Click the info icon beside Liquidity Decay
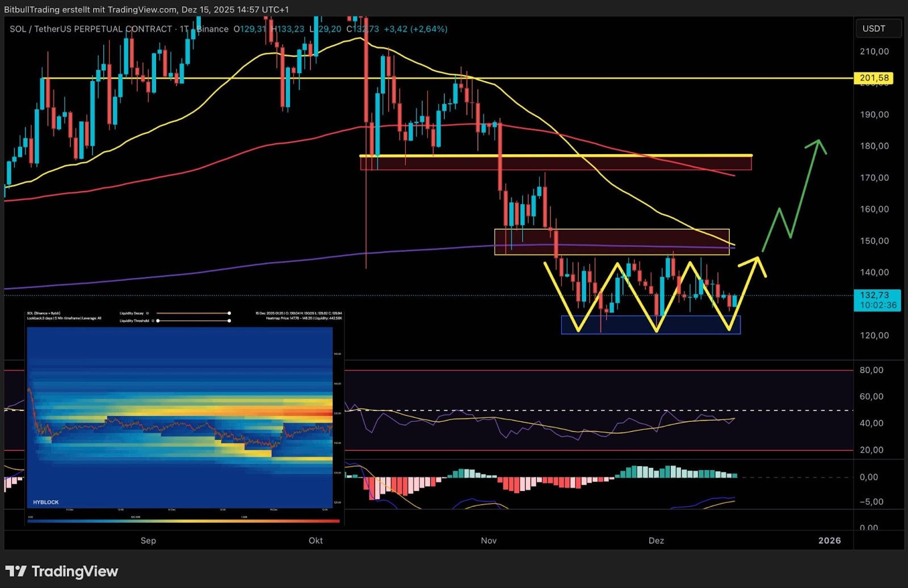908x588 pixels. (x=148, y=313)
